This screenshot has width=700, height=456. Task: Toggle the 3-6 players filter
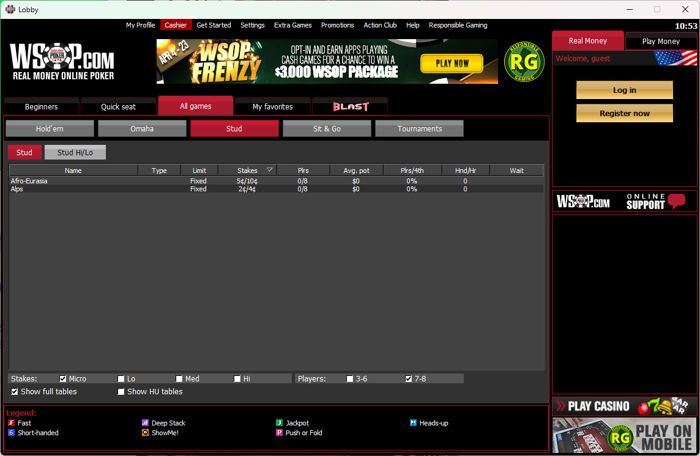pos(349,379)
